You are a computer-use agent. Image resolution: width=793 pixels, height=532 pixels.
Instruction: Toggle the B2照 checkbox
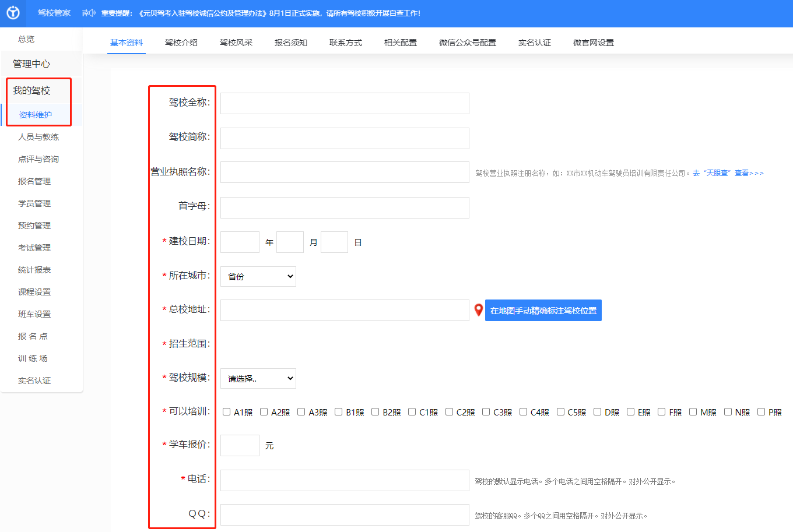click(x=376, y=412)
